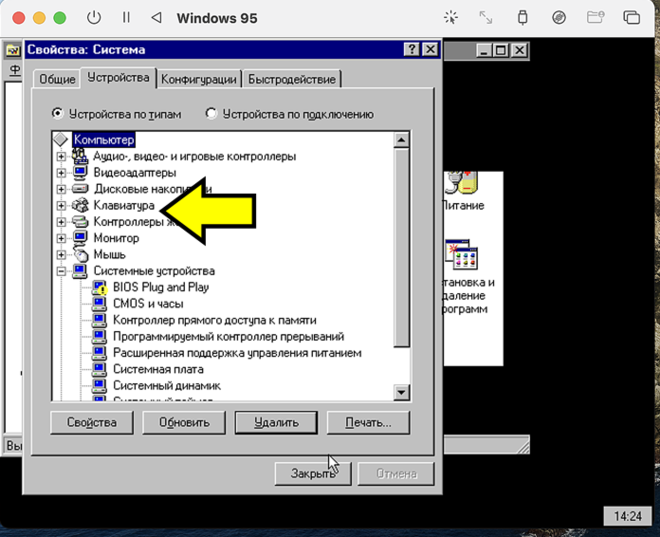The width and height of the screenshot is (660, 537).
Task: Click the shared folder icon in VM toolbar
Action: (x=595, y=18)
